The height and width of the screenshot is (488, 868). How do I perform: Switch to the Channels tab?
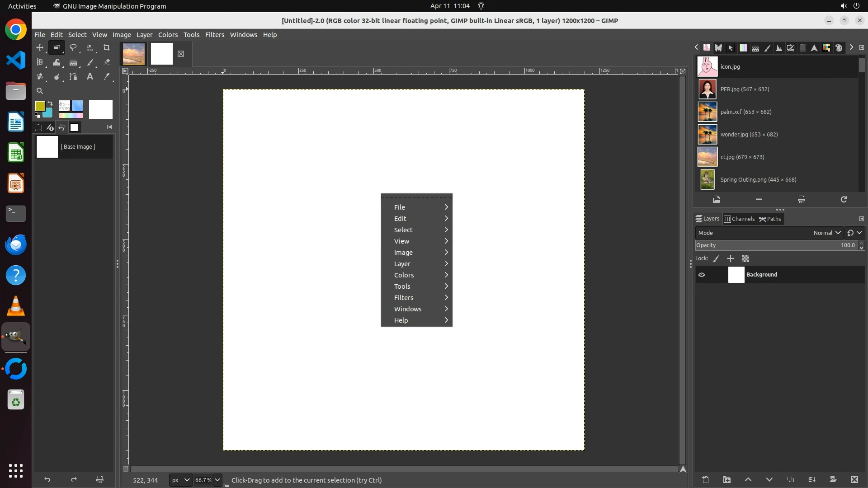pyautogui.click(x=740, y=219)
